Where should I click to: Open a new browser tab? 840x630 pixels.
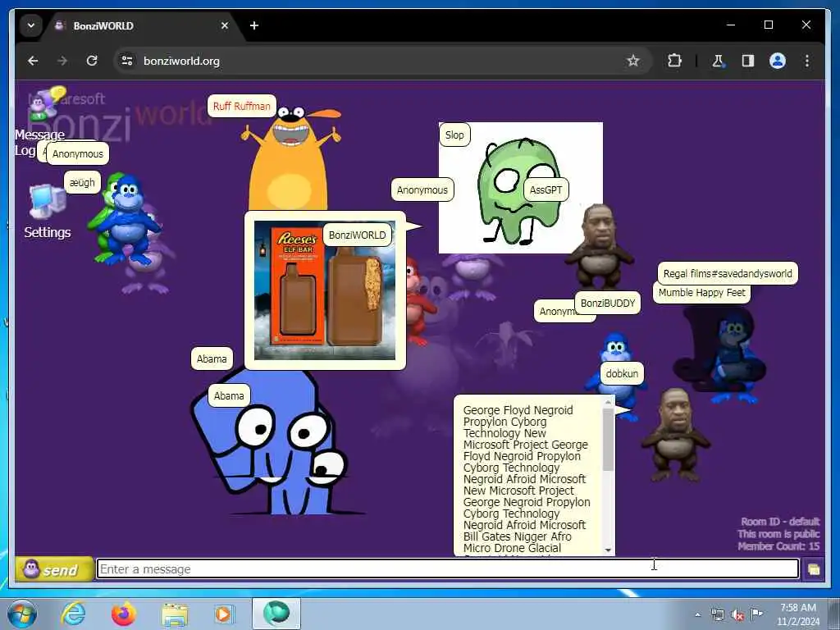click(254, 25)
